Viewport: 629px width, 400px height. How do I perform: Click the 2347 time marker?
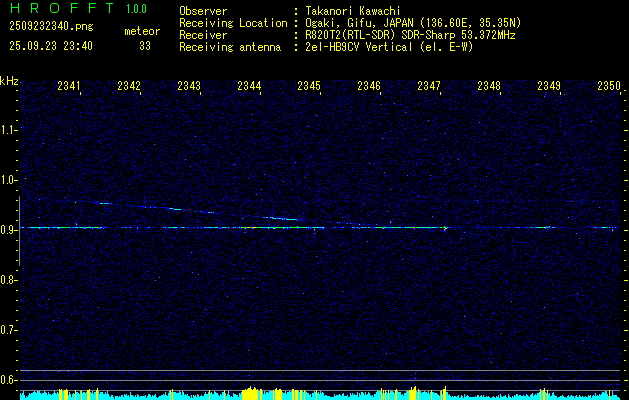tap(429, 87)
